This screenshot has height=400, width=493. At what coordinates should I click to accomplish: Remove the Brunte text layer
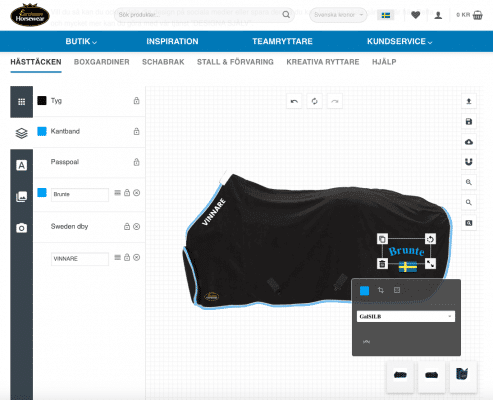tap(136, 193)
